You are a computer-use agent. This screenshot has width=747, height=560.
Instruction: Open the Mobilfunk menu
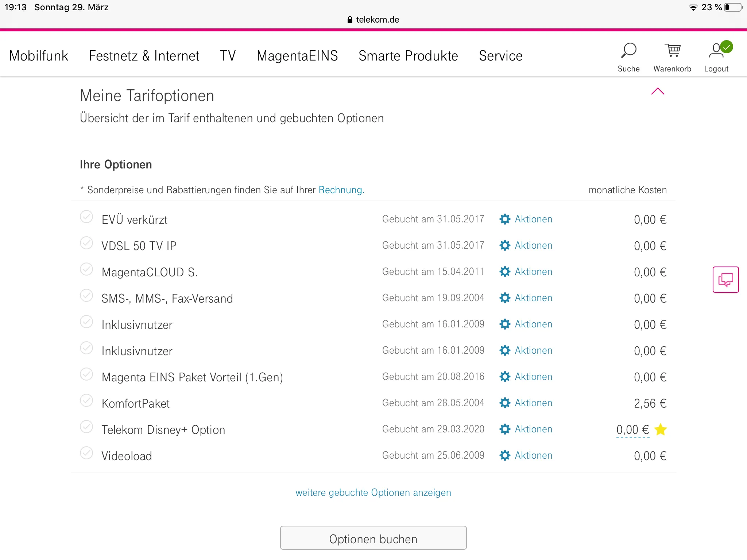[39, 56]
